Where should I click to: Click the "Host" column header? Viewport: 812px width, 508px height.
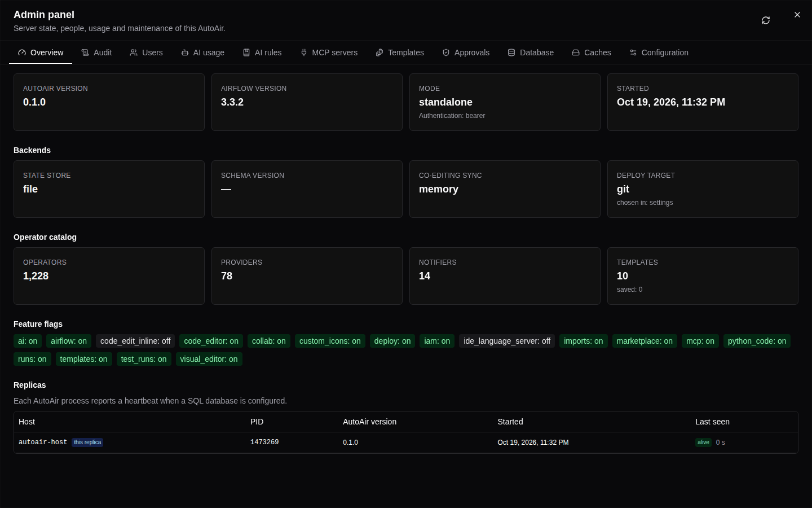point(27,422)
